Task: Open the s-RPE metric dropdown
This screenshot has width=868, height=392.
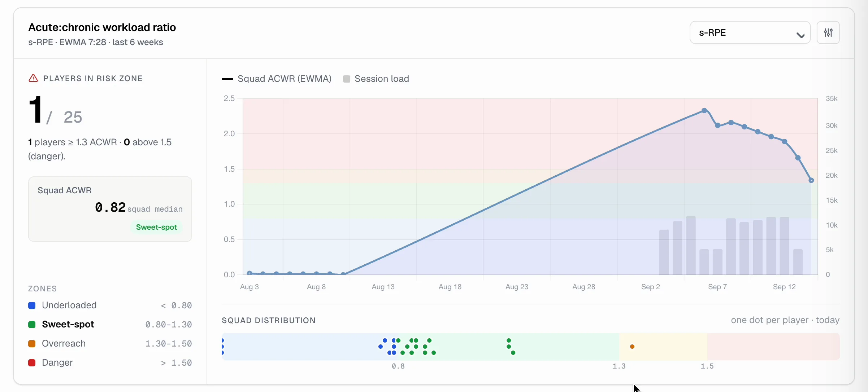Action: [750, 33]
